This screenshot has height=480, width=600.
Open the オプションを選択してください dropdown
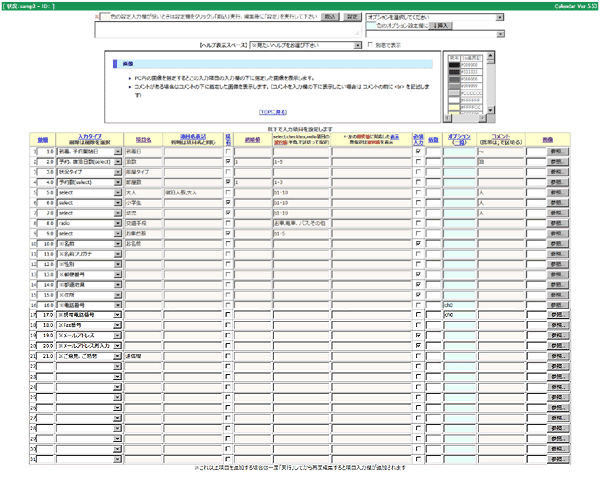[435, 17]
